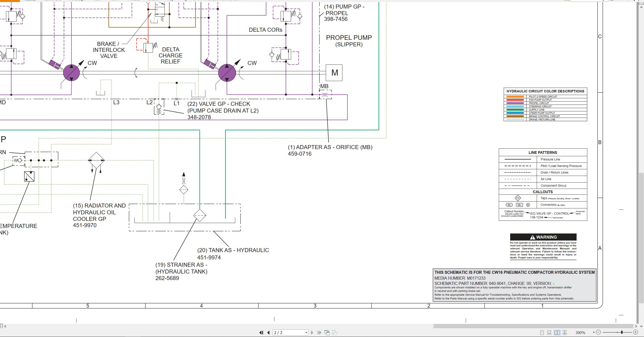Viewport: 644px width, 337px height.
Task: Click the 'L3' port label
Action: (x=116, y=103)
